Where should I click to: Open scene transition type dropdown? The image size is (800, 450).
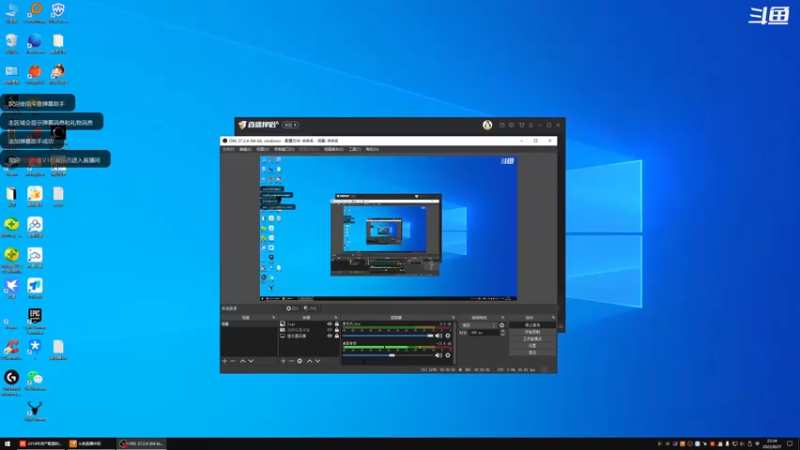tap(478, 326)
